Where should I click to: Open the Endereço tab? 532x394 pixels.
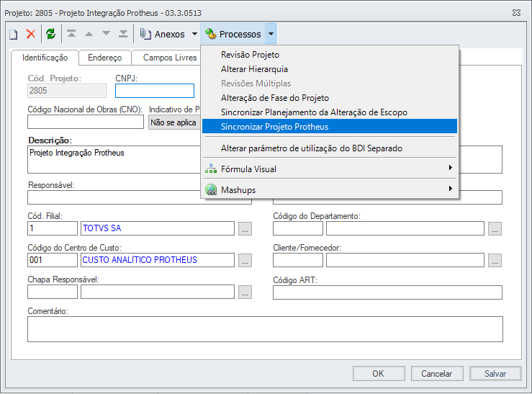coord(105,58)
